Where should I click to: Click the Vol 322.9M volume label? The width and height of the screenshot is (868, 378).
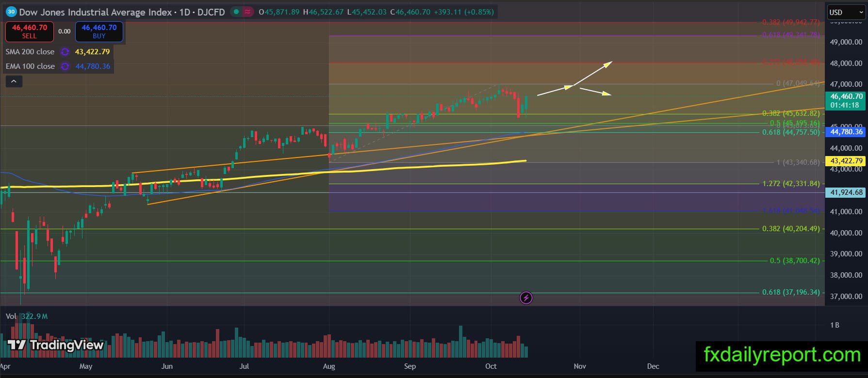(x=27, y=316)
